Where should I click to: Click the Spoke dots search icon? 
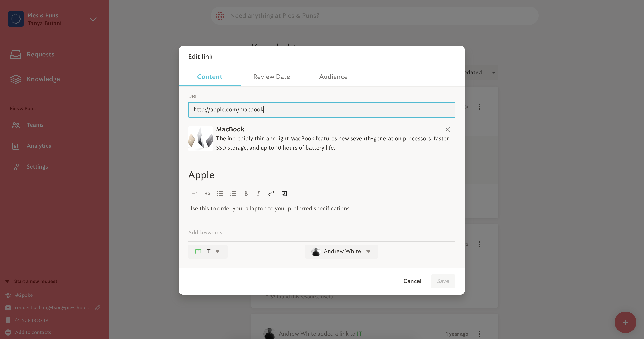click(220, 16)
